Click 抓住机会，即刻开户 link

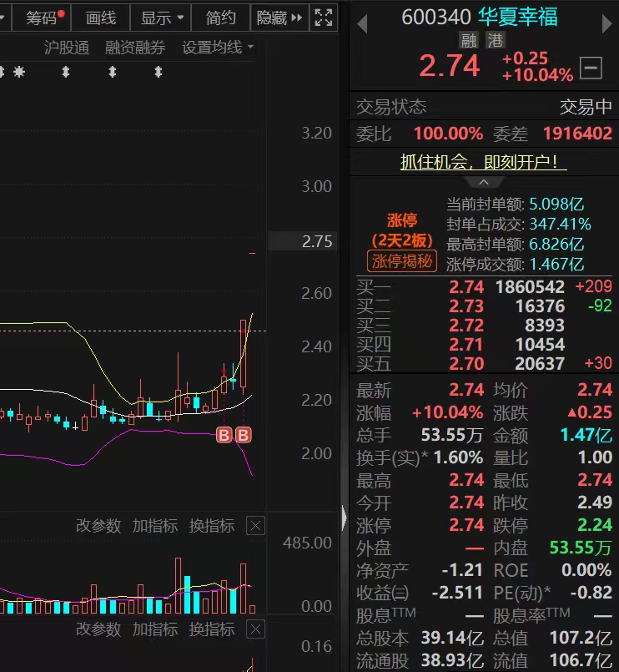[483, 162]
